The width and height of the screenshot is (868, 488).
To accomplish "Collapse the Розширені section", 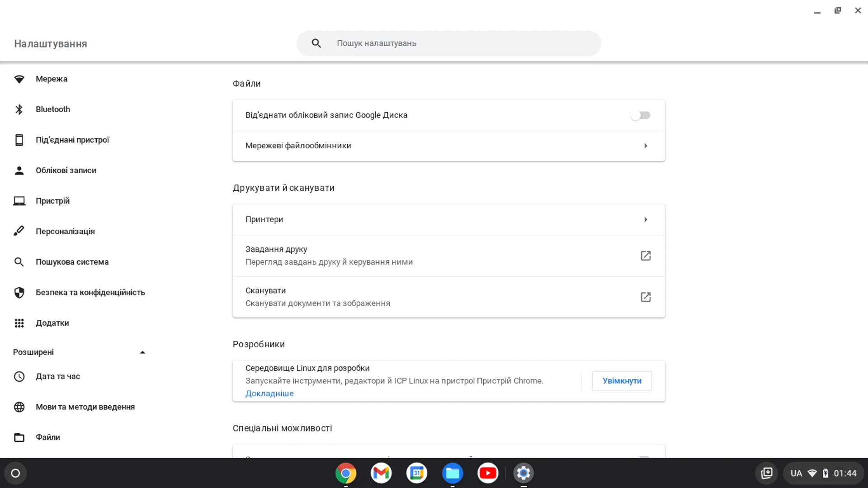I will (x=142, y=352).
